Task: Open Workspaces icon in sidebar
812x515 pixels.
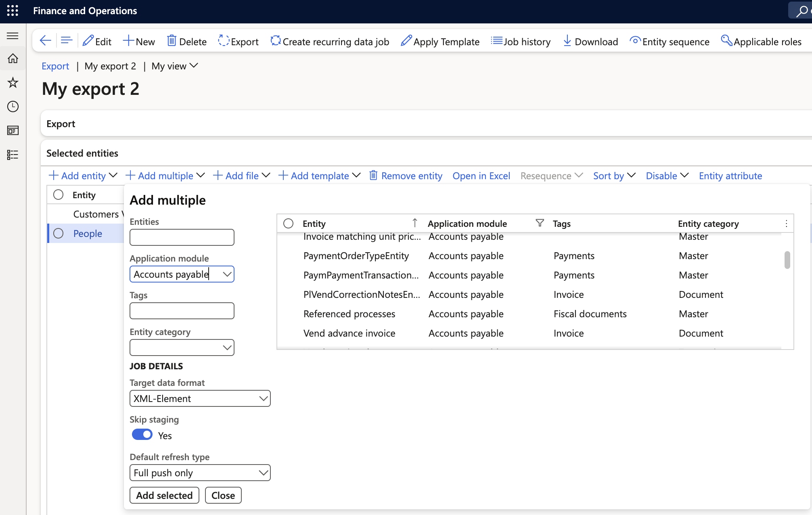Action: (x=13, y=130)
